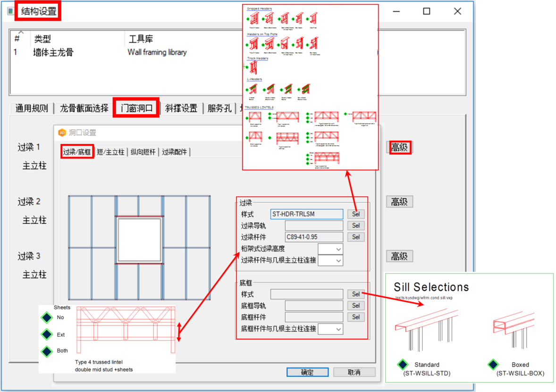Open the 底框杆件与几根主立柱连接 dropdown

point(330,329)
